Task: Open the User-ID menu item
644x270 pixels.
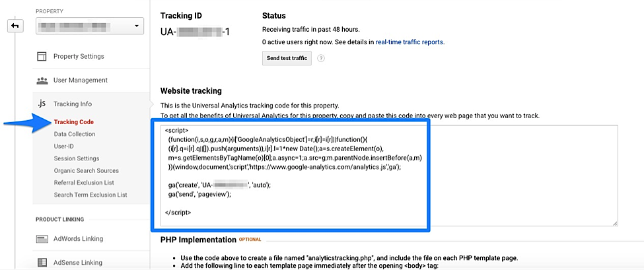Action: [65, 146]
